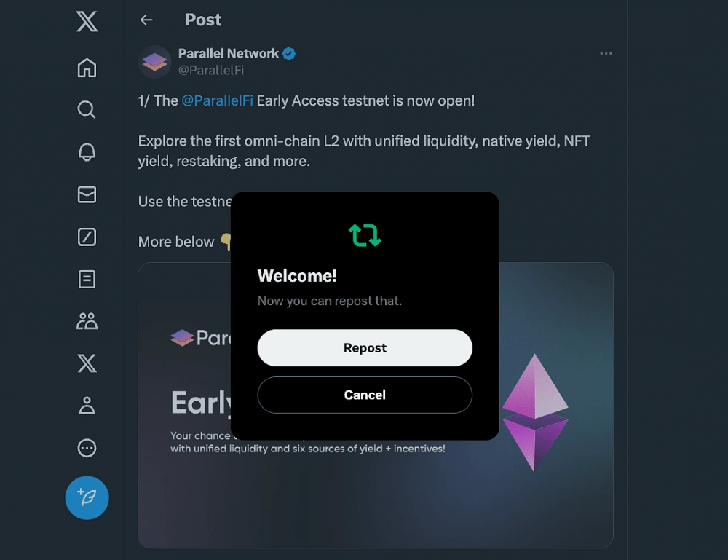
Task: Click the Repost button in dialog
Action: coord(365,348)
